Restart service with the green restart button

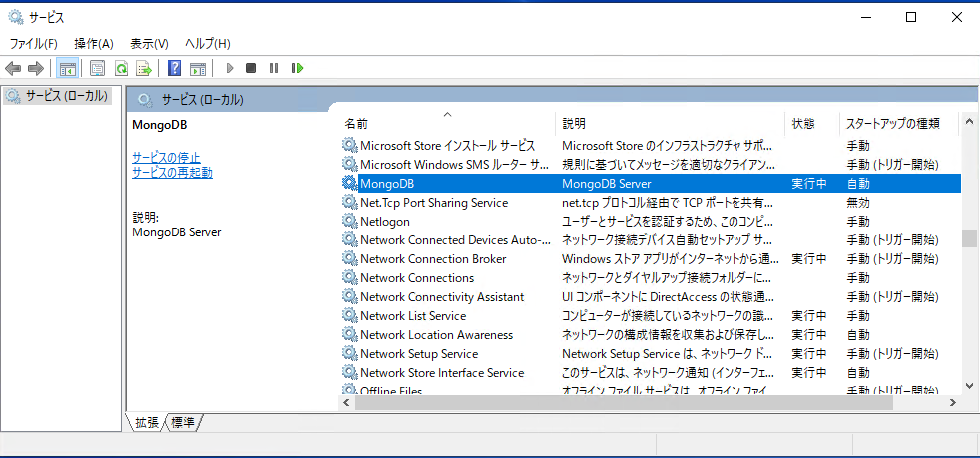click(x=297, y=68)
